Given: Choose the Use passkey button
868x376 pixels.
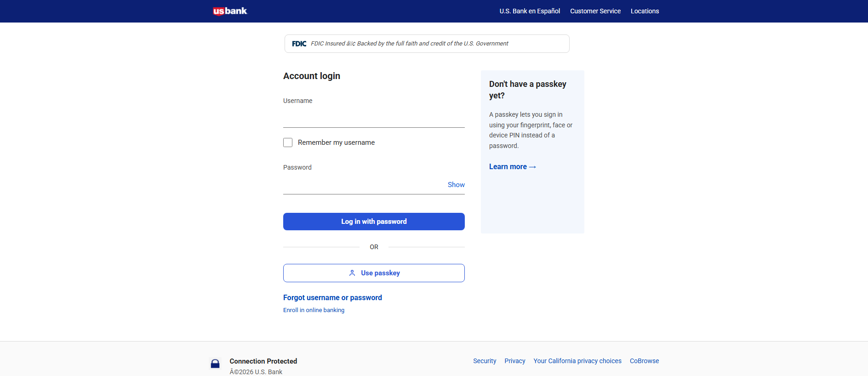Looking at the screenshot, I should click(x=374, y=273).
